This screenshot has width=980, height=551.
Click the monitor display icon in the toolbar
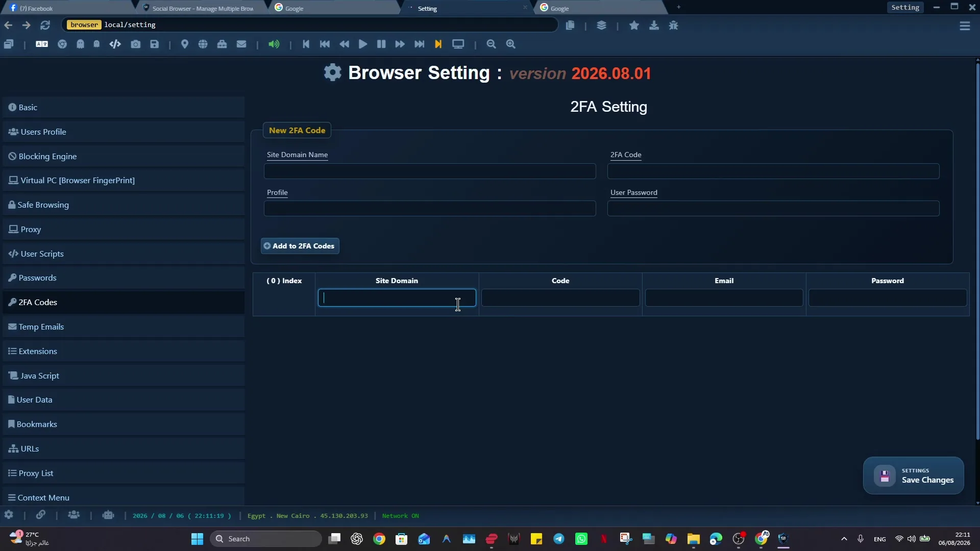(x=458, y=44)
